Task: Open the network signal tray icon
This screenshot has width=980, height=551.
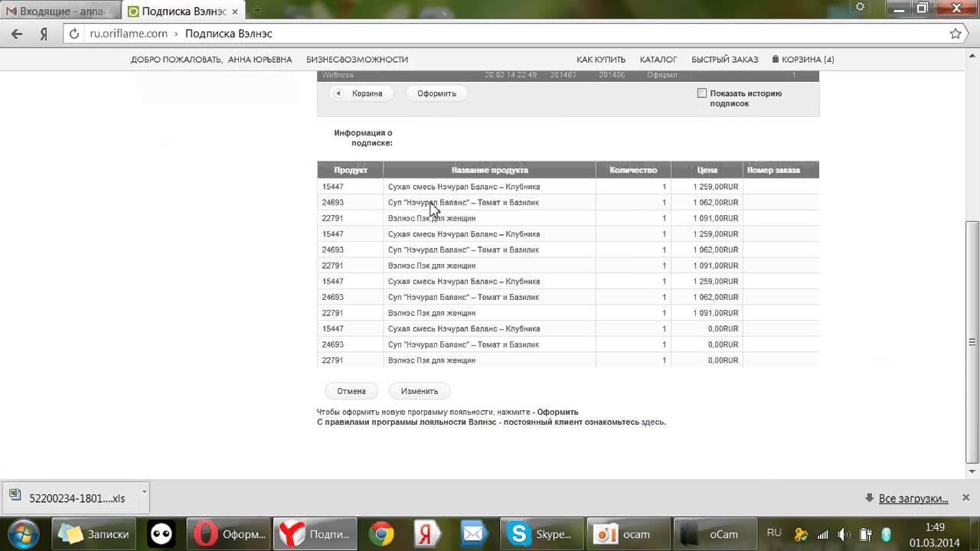Action: coord(823,535)
